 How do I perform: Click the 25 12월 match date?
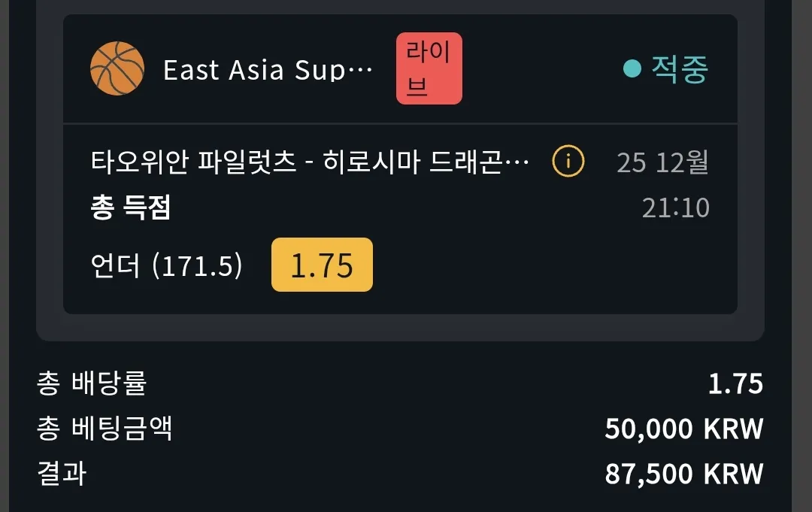coord(662,162)
